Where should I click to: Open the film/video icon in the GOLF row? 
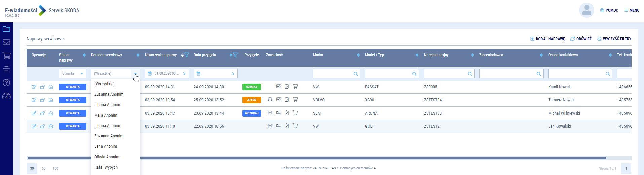click(x=270, y=126)
